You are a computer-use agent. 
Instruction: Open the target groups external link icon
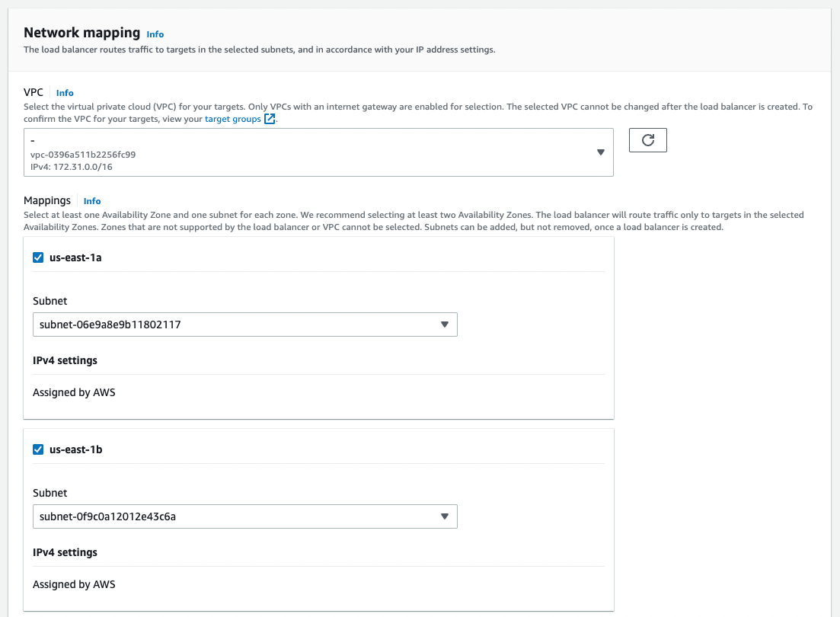[x=270, y=119]
